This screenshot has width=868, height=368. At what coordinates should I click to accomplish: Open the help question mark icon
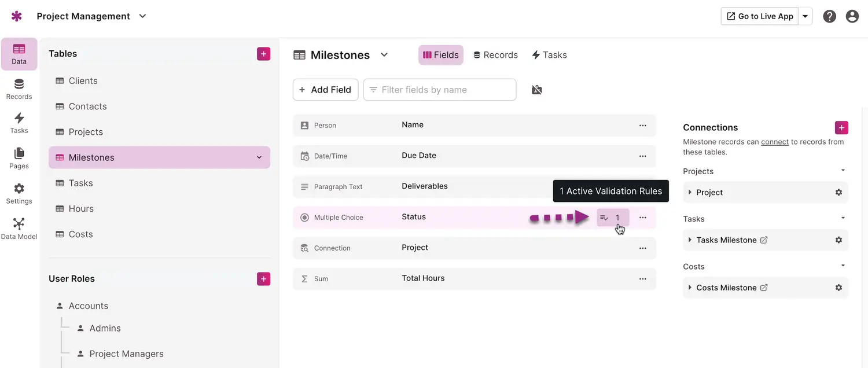click(x=829, y=16)
